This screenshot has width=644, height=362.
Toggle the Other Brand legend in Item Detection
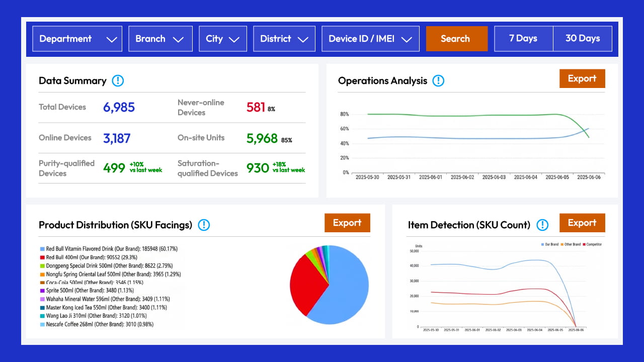pyautogui.click(x=570, y=244)
